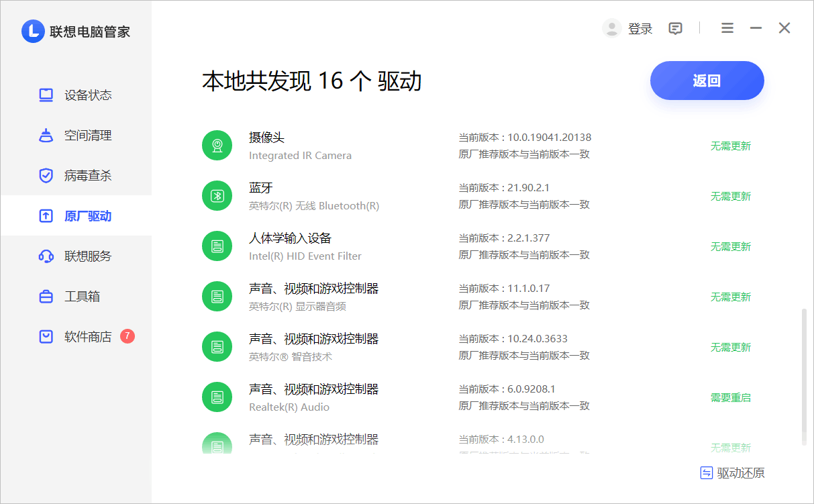Click the green icon beside 英特尔(R) 显示器音频
The width and height of the screenshot is (814, 504).
pyautogui.click(x=217, y=297)
